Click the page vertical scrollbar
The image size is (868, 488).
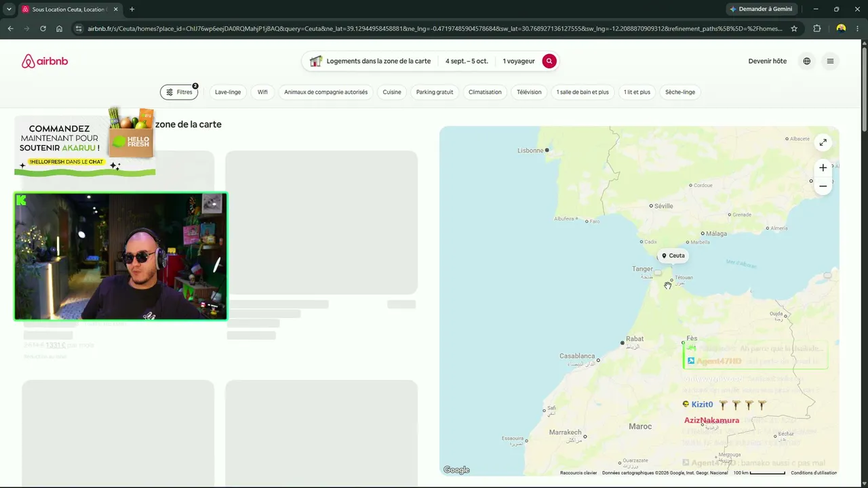864,88
